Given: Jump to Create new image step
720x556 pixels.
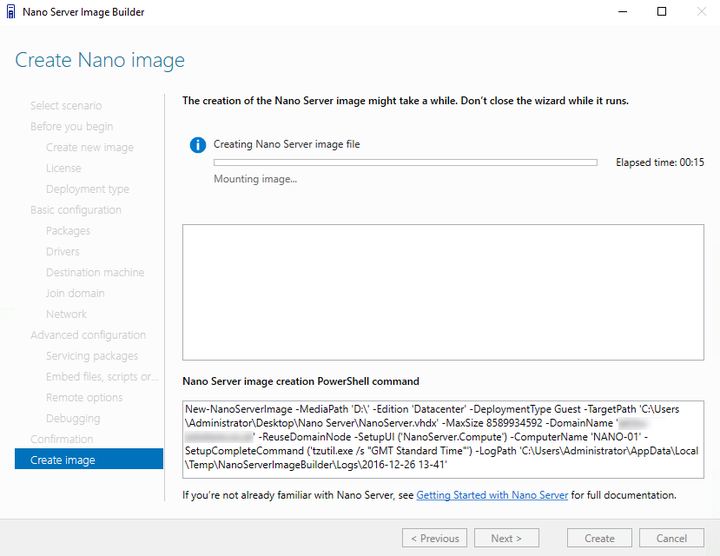Looking at the screenshot, I should point(90,147).
